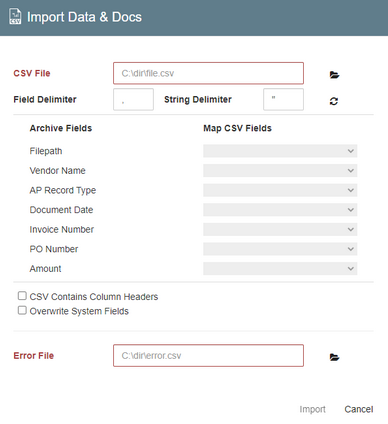
Task: Expand the Filepath mapping dropdown
Action: click(280, 151)
